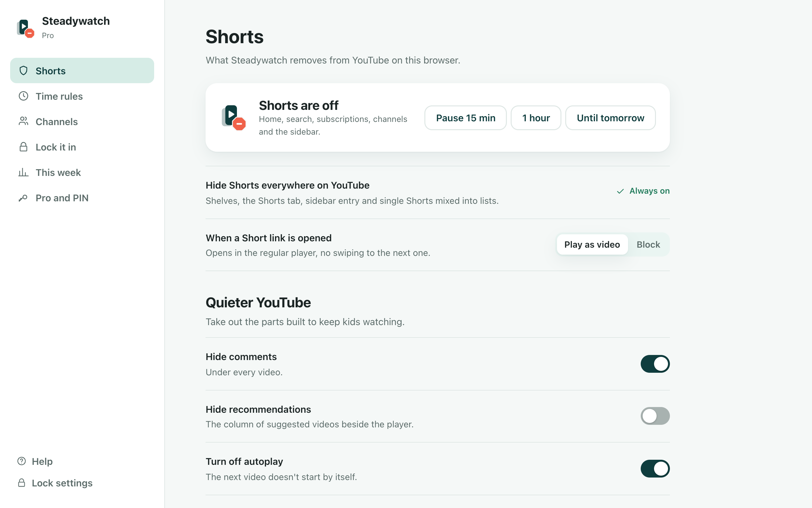This screenshot has height=508, width=812.
Task: Click the bar chart icon beside This week
Action: [x=23, y=172]
